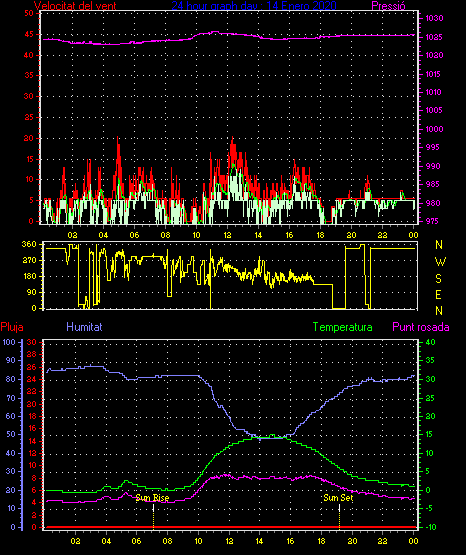Click "1010" on the pressure axis

(434, 92)
